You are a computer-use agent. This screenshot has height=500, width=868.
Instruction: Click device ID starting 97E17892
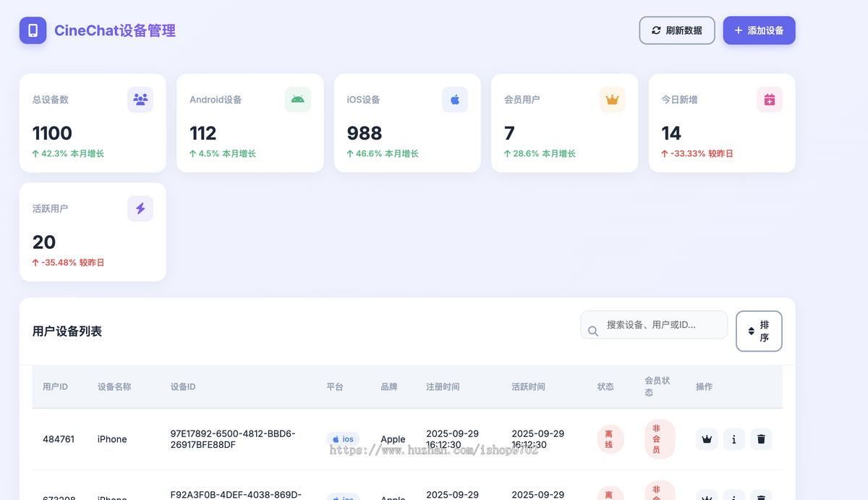pyautogui.click(x=233, y=439)
